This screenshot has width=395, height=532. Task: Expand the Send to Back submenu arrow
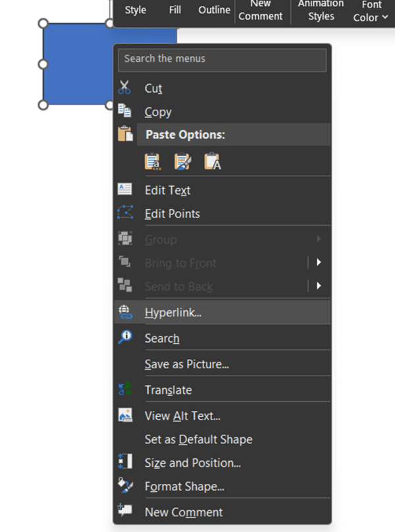pos(319,286)
